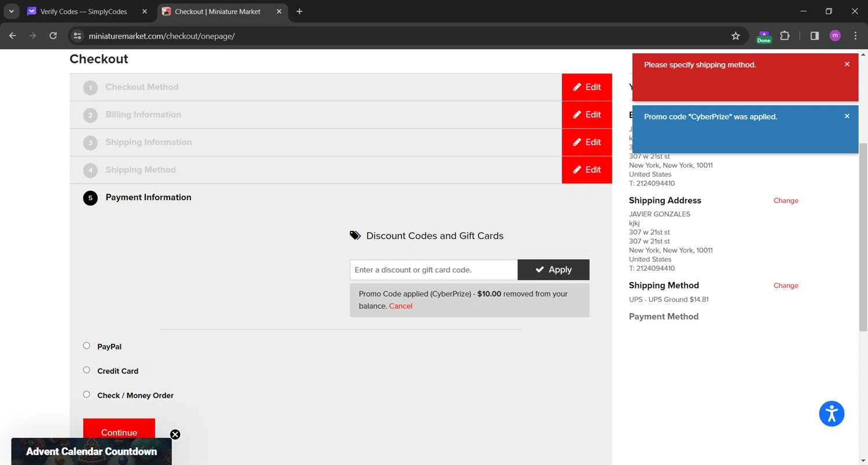Change the Shipping Address
868x465 pixels.
point(786,201)
